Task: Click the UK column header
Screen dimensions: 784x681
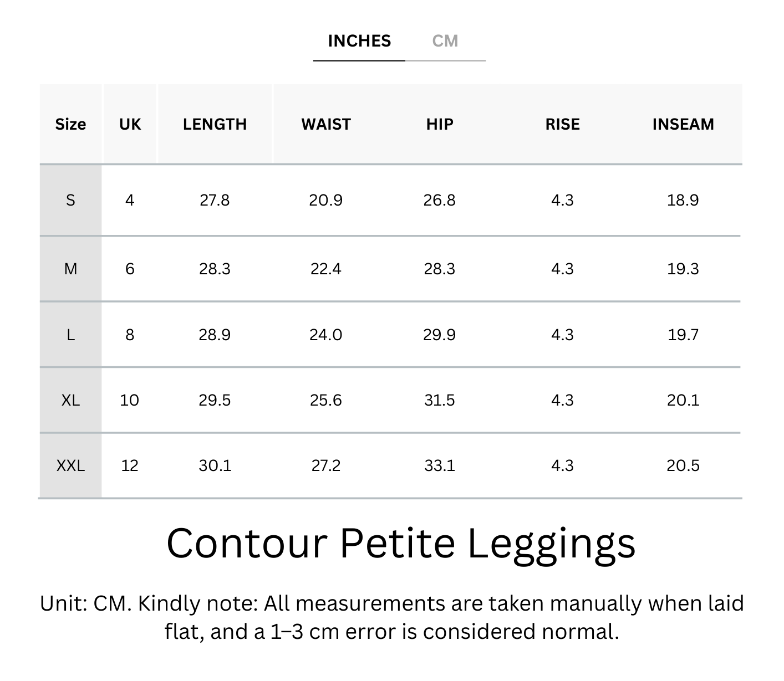Action: pyautogui.click(x=130, y=124)
